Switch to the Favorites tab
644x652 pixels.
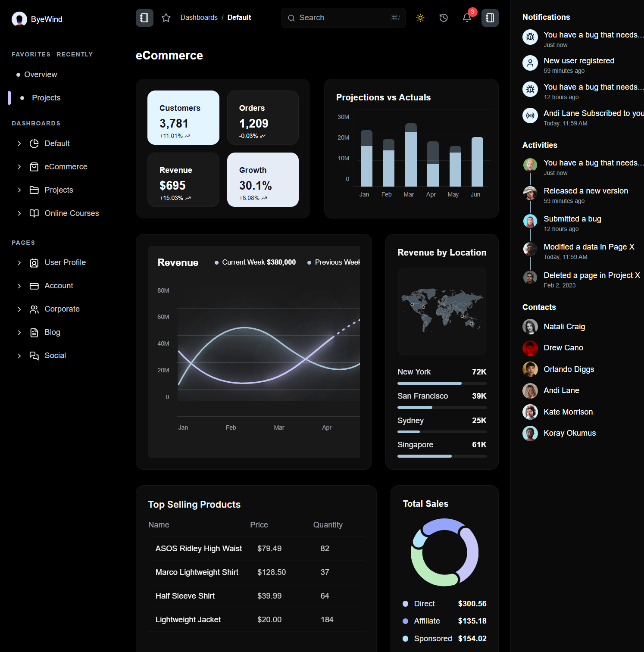(x=31, y=54)
